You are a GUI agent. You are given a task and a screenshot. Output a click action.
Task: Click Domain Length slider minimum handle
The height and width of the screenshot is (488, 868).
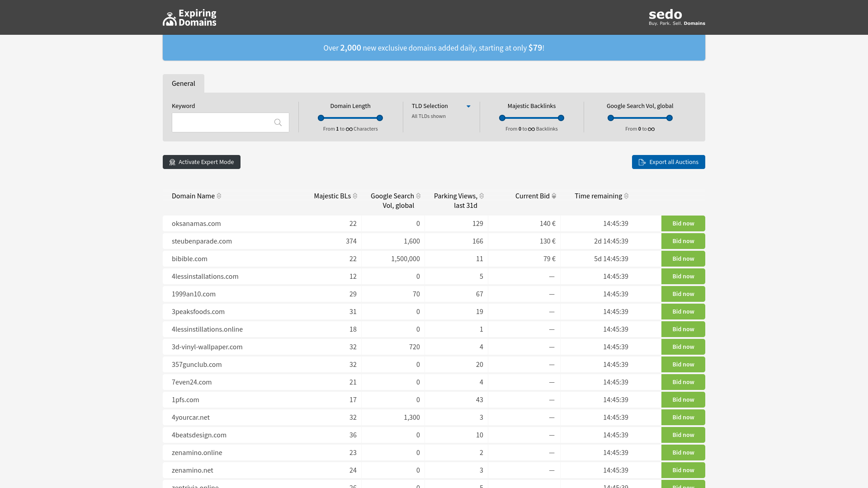(x=321, y=118)
